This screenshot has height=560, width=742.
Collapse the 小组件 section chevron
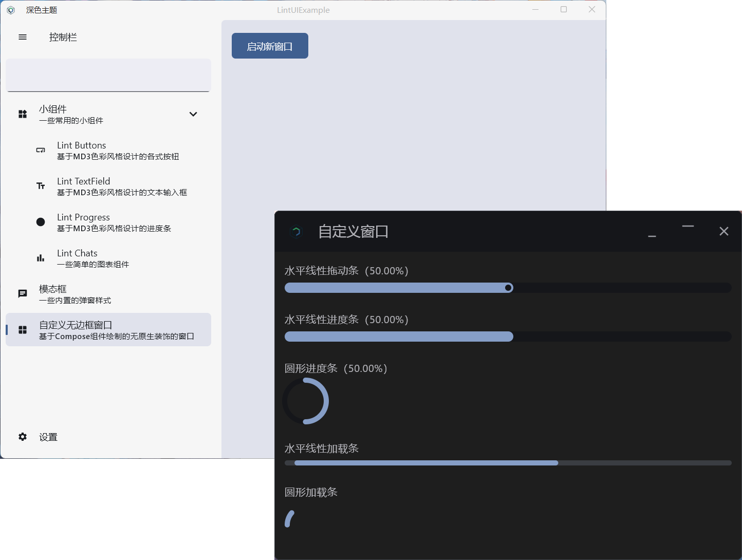tap(193, 114)
